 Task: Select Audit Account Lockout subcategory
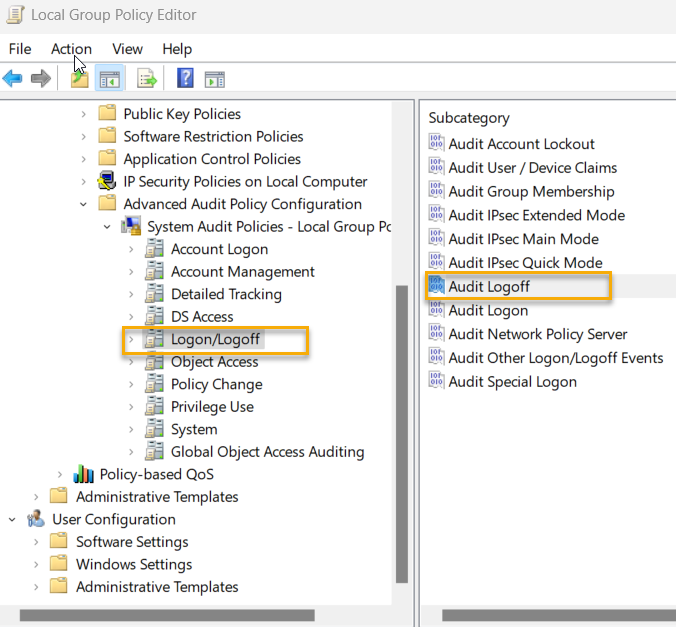521,144
